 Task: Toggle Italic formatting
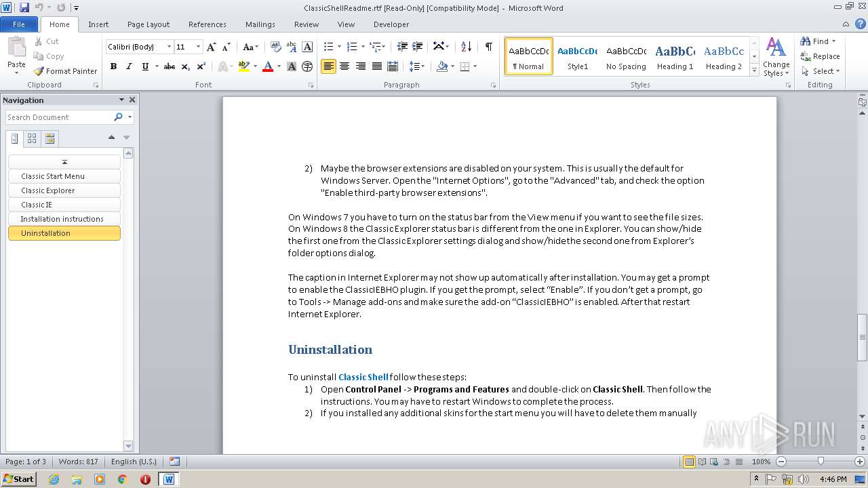click(129, 66)
